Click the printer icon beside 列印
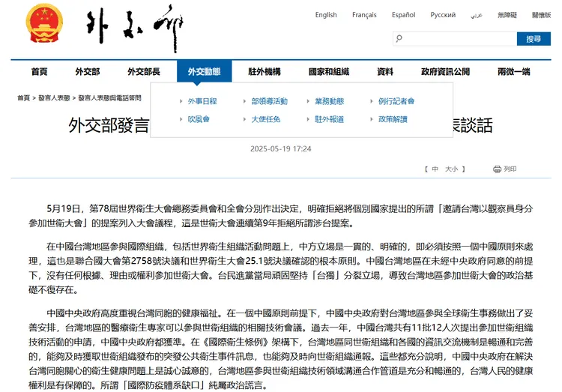This screenshot has width=562, height=392. pyautogui.click(x=496, y=169)
